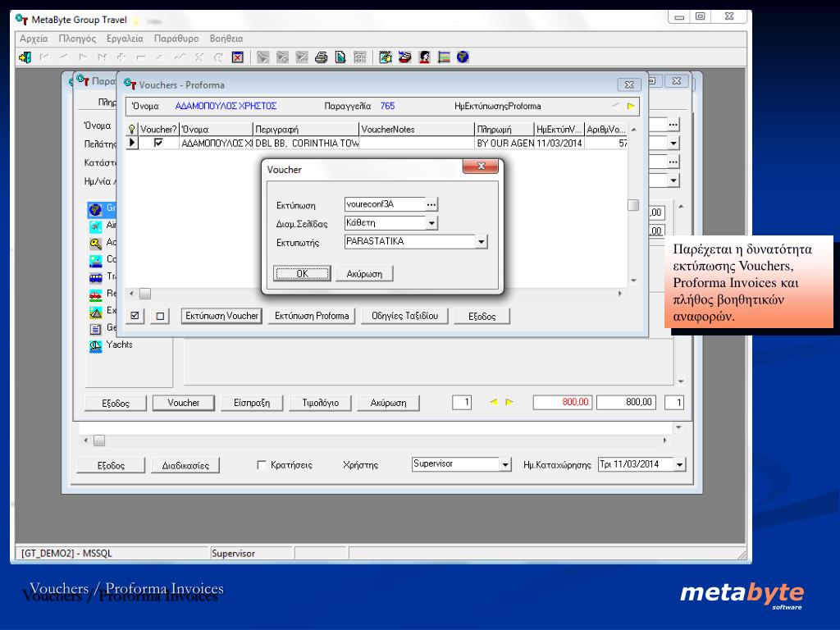The height and width of the screenshot is (630, 840).
Task: Click the MetaByte Group Travel title bar icon
Action: click(x=21, y=20)
